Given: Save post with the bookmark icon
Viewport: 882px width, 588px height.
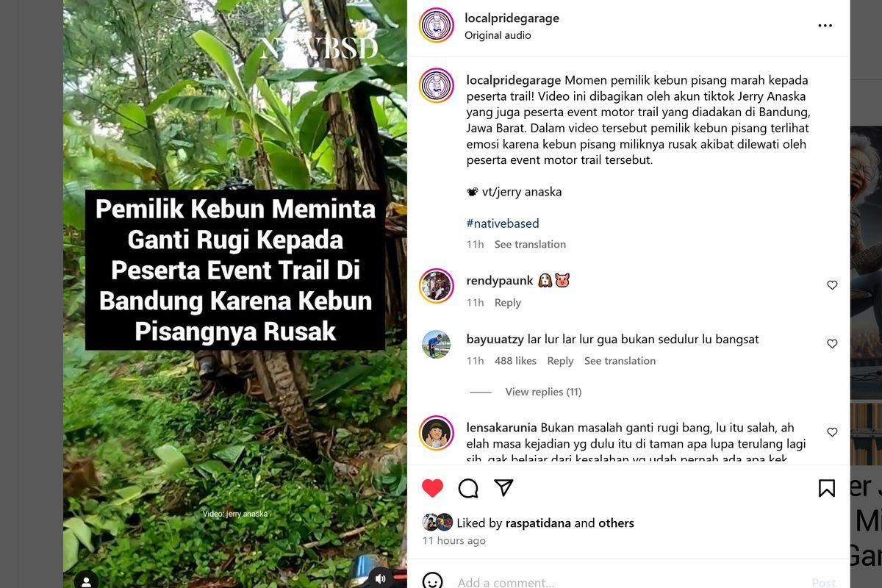Looking at the screenshot, I should 827,488.
